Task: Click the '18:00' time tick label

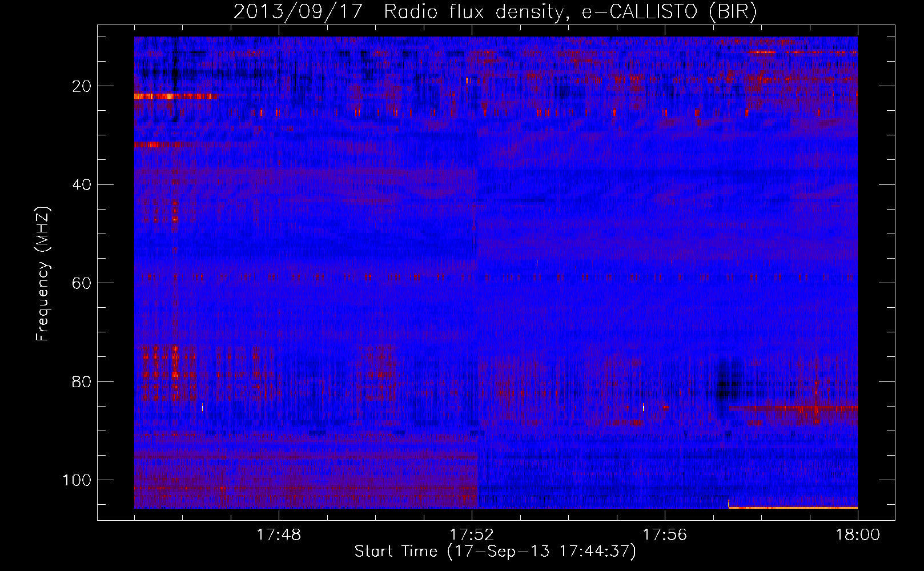Action: pos(858,535)
